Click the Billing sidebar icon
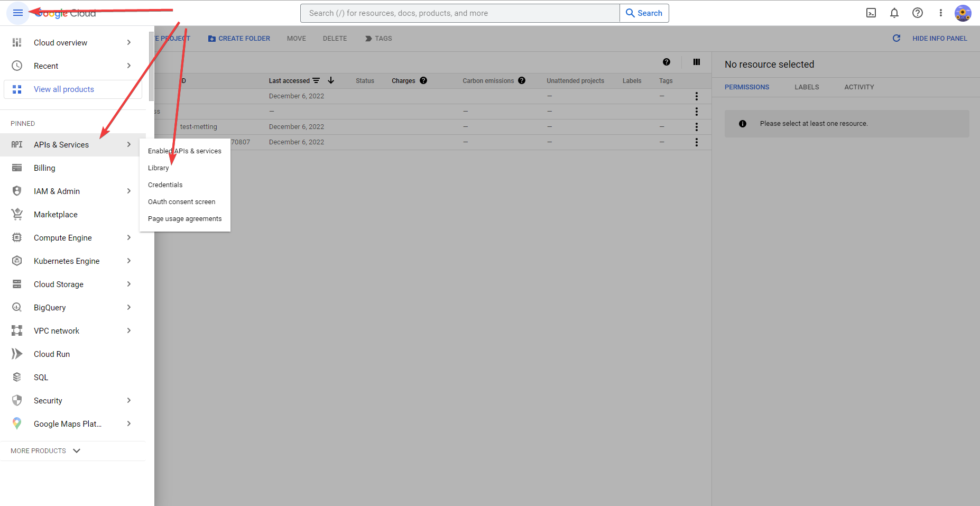Viewport: 980px width, 506px height. tap(17, 168)
